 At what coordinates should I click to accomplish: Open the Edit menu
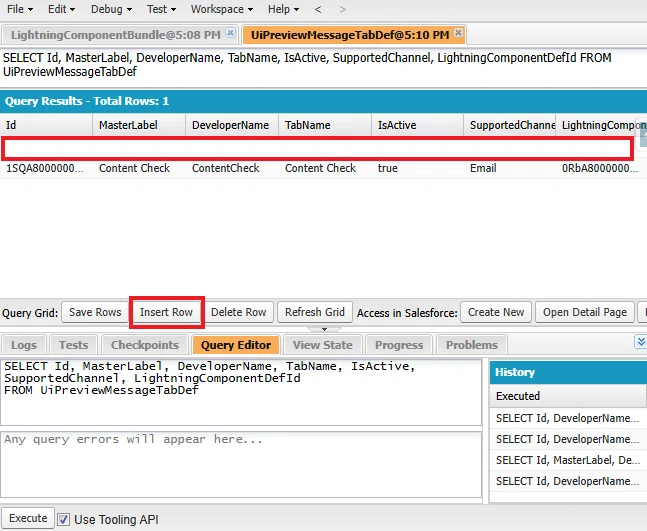point(61,9)
